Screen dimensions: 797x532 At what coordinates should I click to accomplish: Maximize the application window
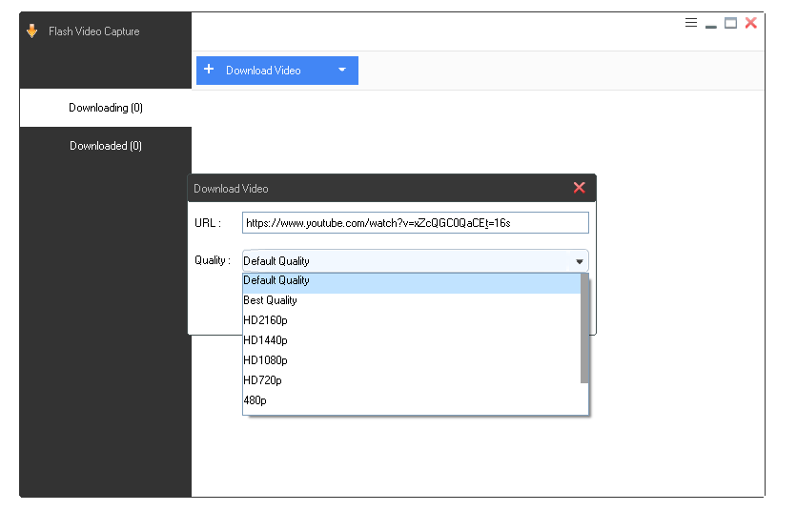click(730, 23)
